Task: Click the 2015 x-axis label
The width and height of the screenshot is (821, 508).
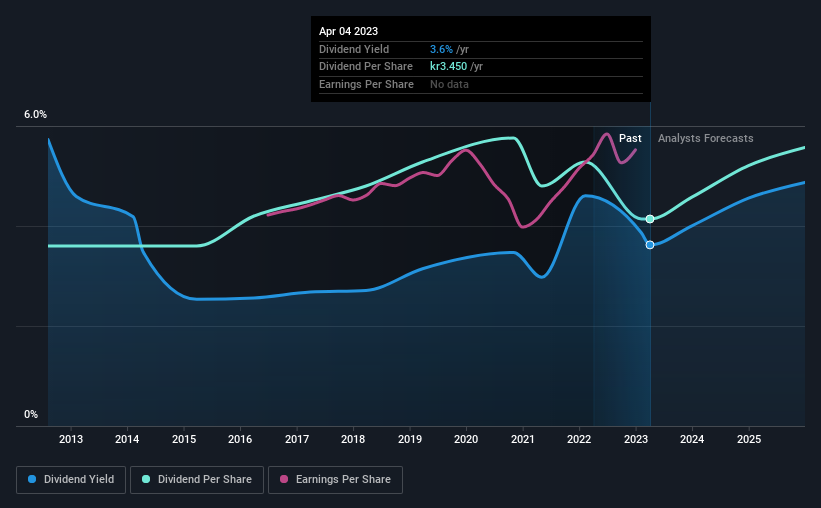Action: tap(184, 439)
